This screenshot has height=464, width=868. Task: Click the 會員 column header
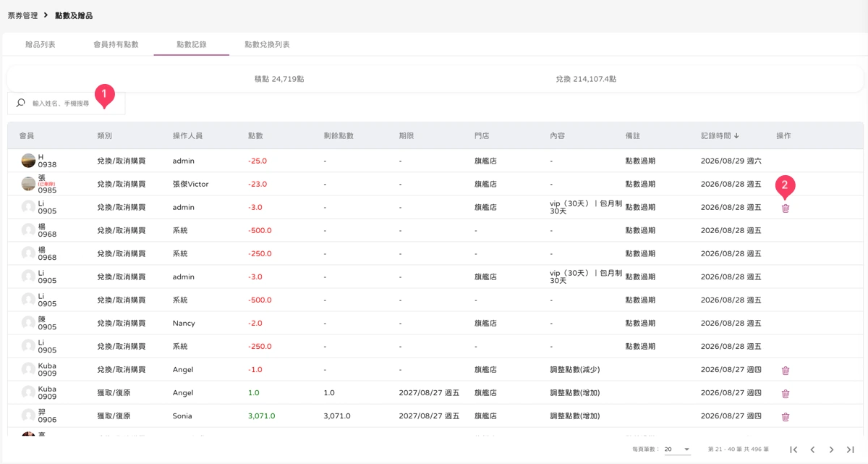pyautogui.click(x=27, y=136)
